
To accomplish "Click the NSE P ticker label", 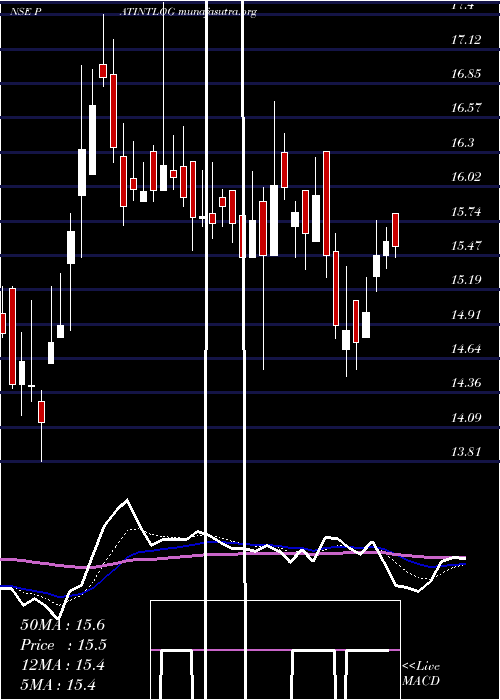I will tap(26, 12).
